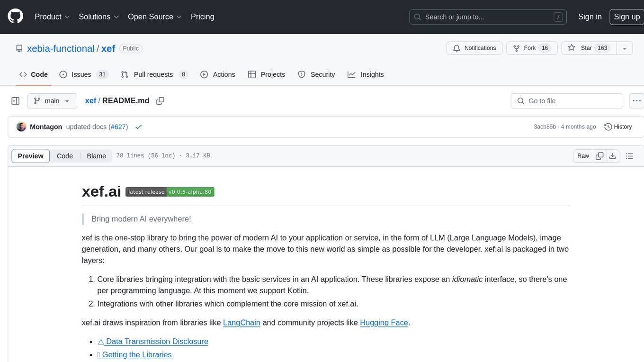This screenshot has width=644, height=362.
Task: Navigate to xef root in breadcrumb
Action: [90, 101]
